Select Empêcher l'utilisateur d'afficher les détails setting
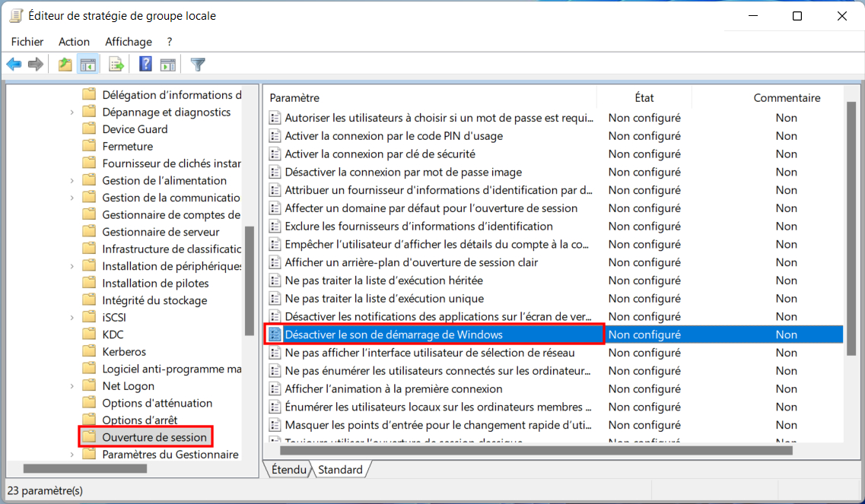Screen dimensions: 865x504 437,244
